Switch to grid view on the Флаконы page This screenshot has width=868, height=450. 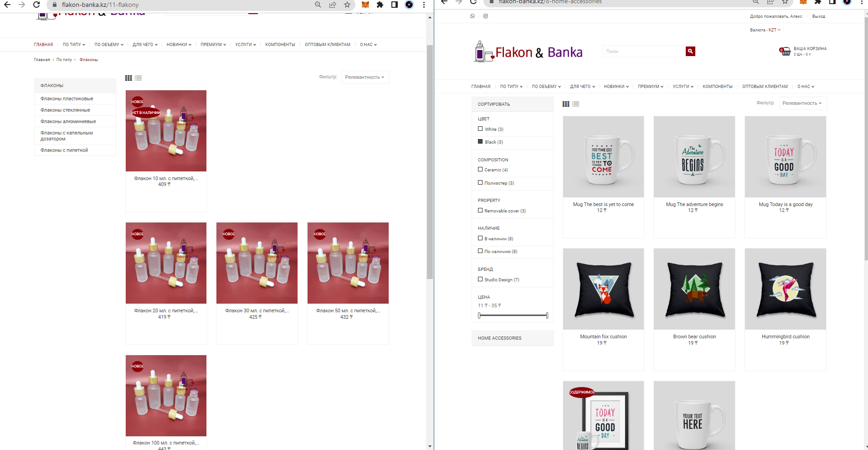(128, 78)
